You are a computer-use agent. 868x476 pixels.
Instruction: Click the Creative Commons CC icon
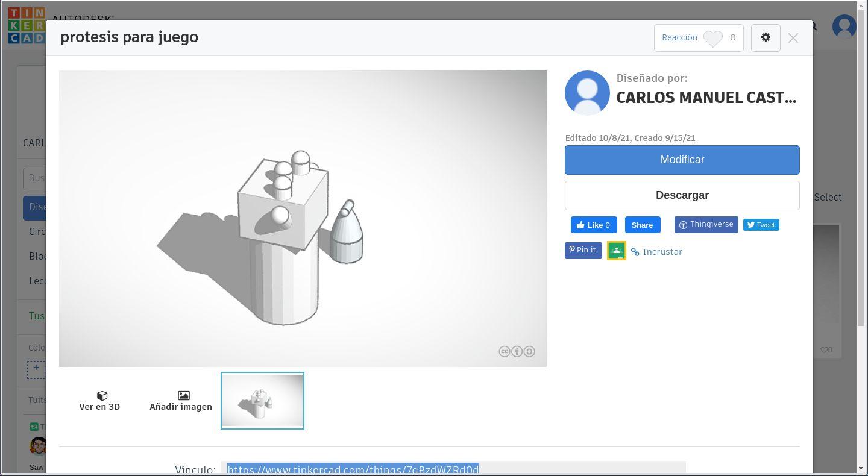(505, 351)
